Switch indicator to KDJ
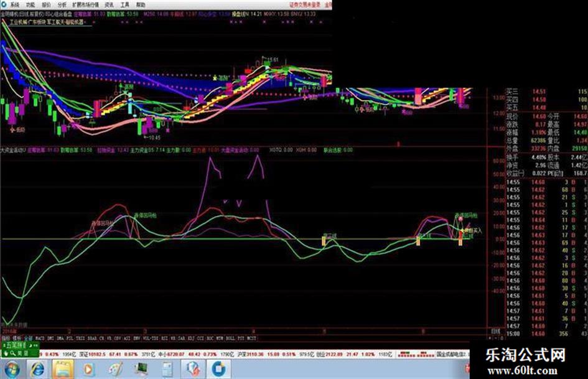Screen dimensions: 588x379 [x=192, y=338]
